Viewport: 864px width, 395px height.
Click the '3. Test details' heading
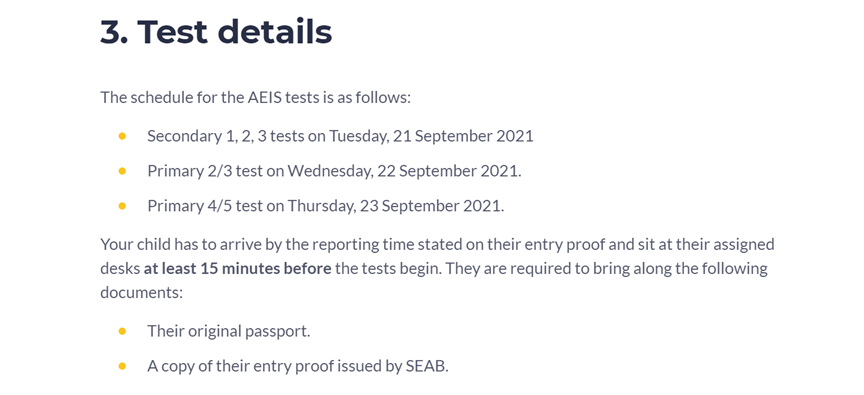(x=216, y=31)
